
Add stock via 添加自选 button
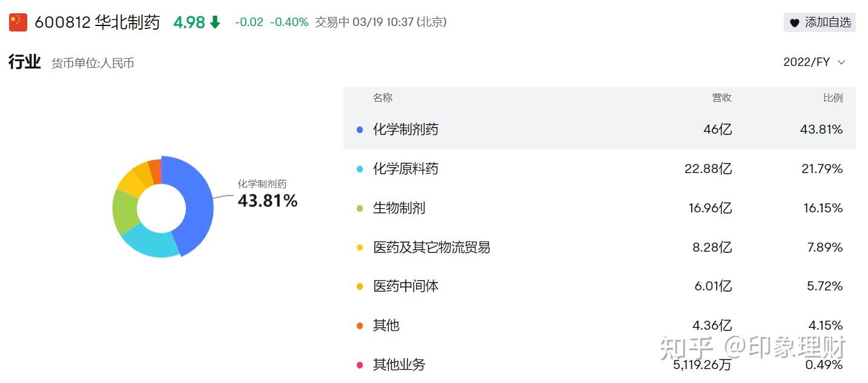tap(819, 22)
